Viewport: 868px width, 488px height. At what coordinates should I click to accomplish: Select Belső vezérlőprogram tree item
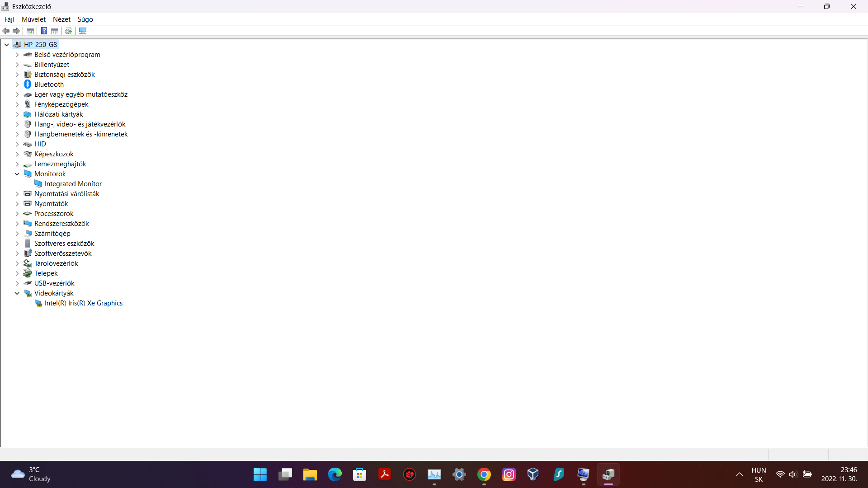coord(67,55)
